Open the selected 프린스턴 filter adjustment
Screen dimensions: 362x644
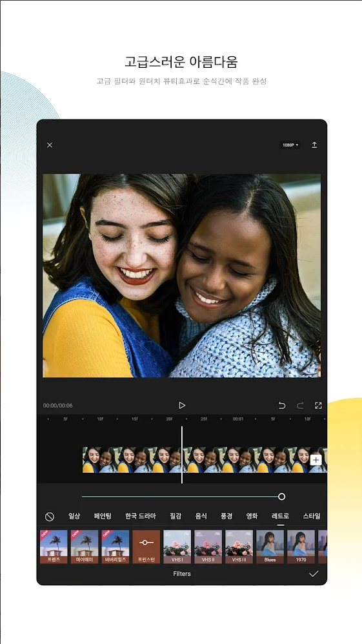pos(146,546)
